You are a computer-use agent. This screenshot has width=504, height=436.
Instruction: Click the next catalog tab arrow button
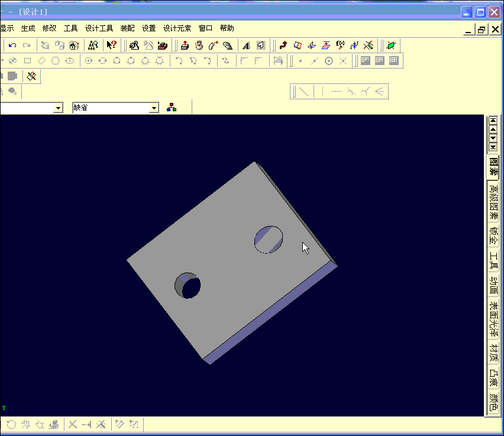tap(493, 138)
